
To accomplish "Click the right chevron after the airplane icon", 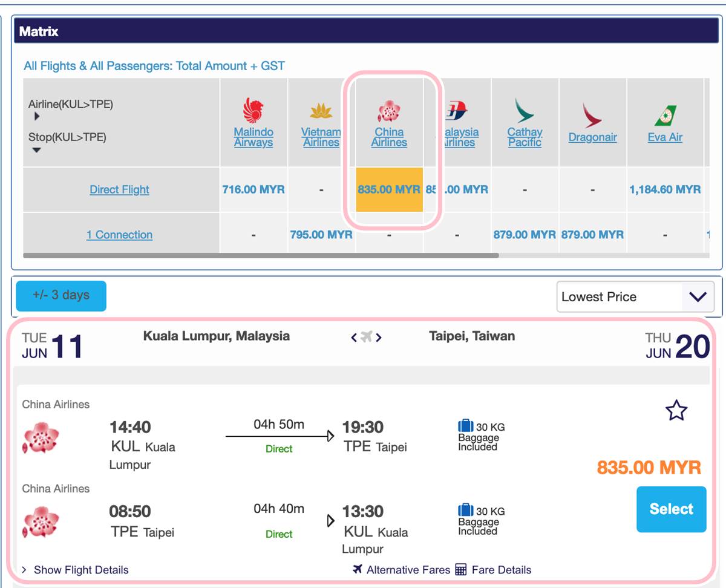I will click(x=379, y=338).
